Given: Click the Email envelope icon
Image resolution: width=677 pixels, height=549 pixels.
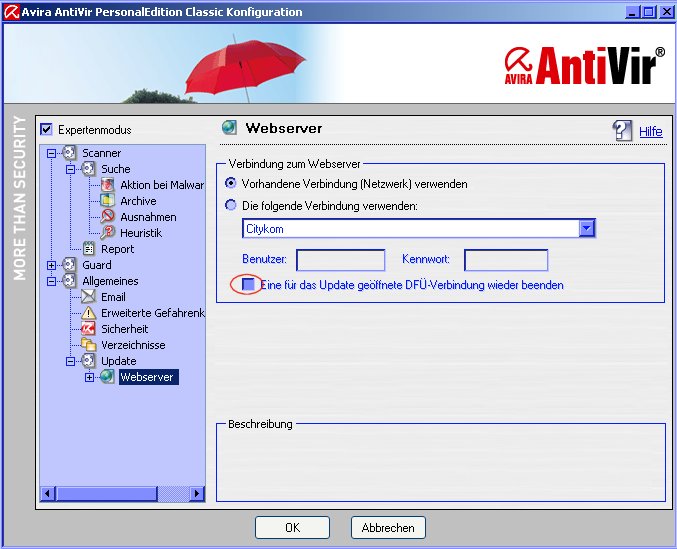Looking at the screenshot, I should pos(89,297).
